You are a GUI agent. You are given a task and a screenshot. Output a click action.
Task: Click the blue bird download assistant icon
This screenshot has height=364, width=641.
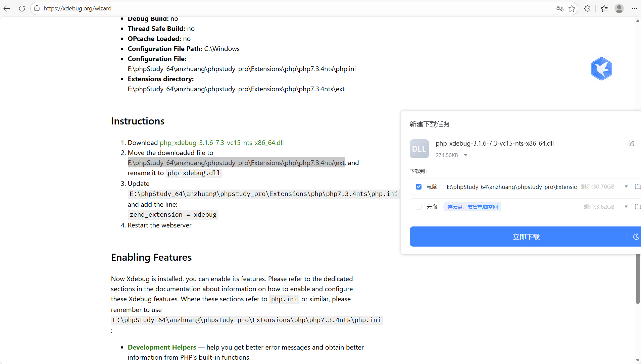coord(601,69)
